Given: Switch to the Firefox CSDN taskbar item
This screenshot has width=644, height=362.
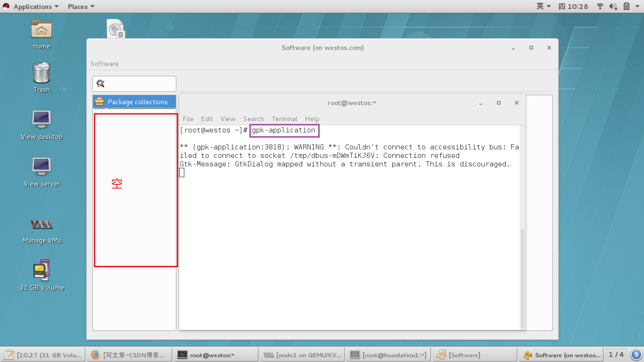Looking at the screenshot, I should click(130, 355).
